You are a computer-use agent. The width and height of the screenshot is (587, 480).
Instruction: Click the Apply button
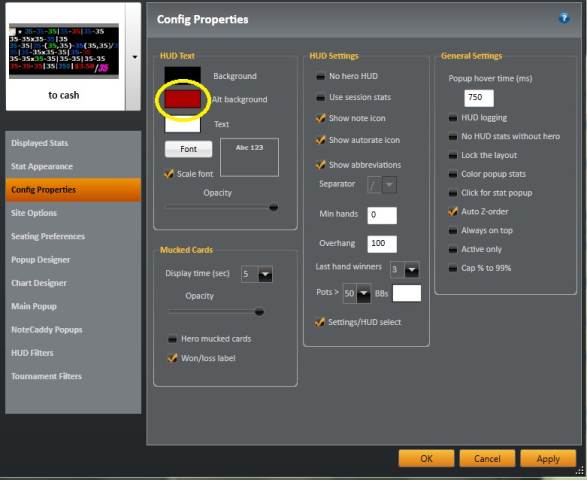(548, 459)
